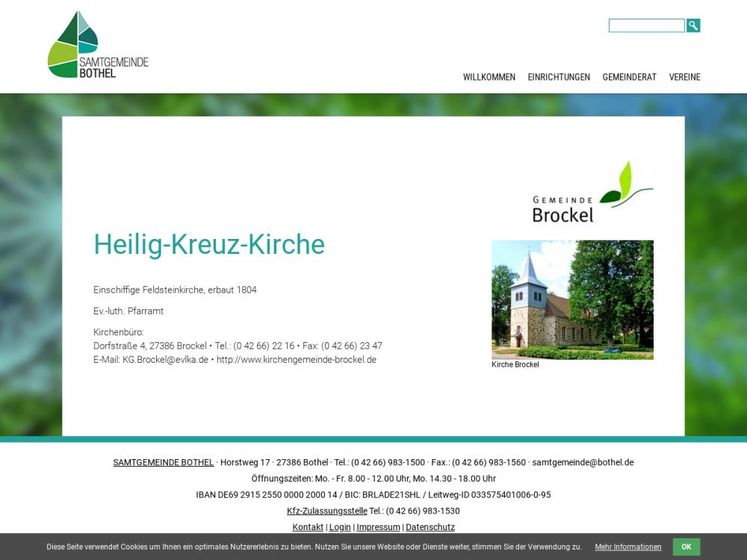This screenshot has width=747, height=560.
Task: Open the Willkommen menu
Action: (x=489, y=77)
